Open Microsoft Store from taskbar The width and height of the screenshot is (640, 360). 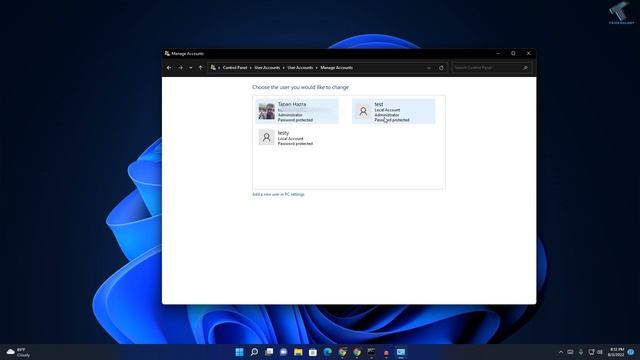[313, 352]
